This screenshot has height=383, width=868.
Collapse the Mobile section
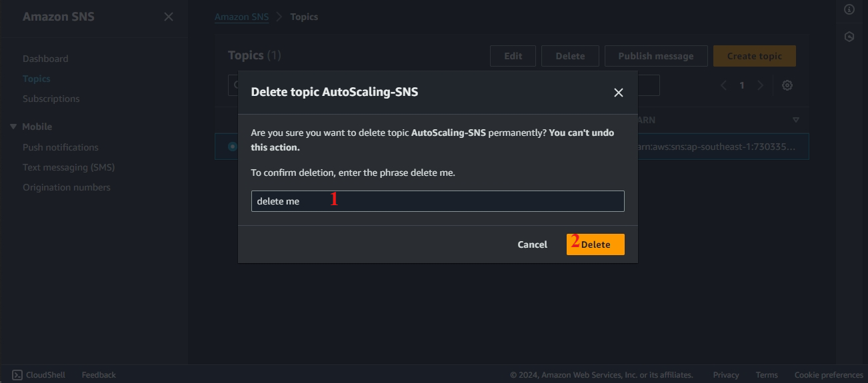(14, 127)
